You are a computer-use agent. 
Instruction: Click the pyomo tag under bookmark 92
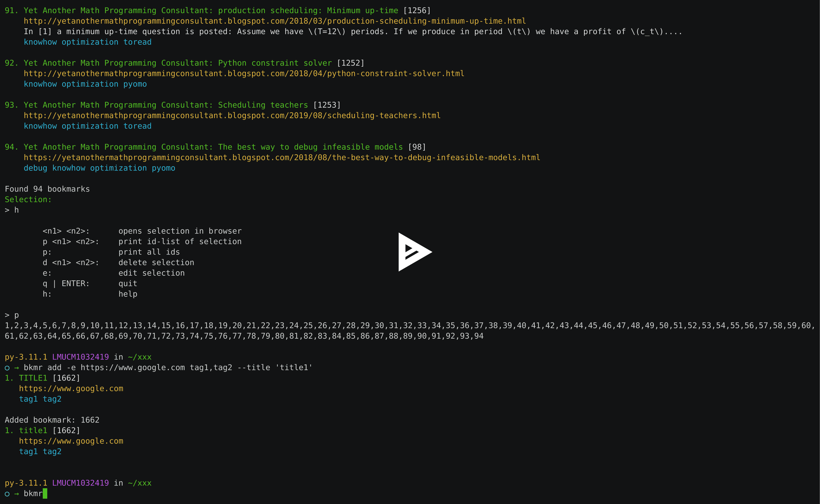click(x=135, y=84)
